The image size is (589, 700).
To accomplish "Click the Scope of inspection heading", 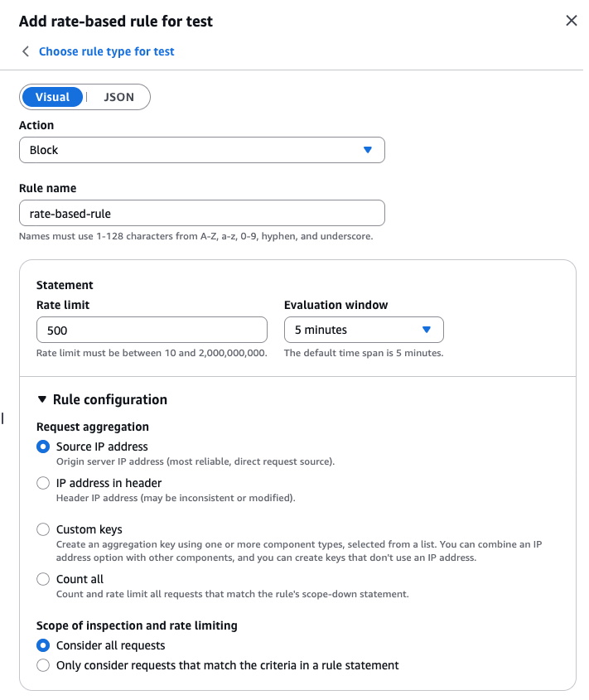I will click(137, 625).
